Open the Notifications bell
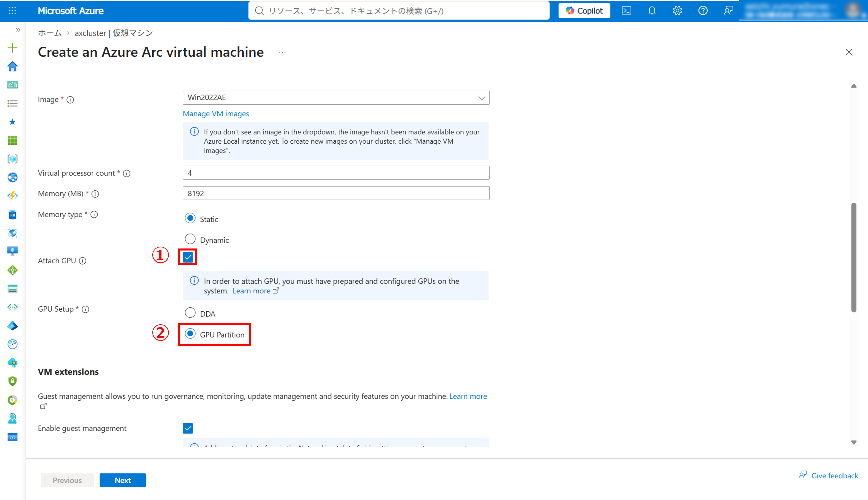This screenshot has height=500, width=868. (x=652, y=11)
